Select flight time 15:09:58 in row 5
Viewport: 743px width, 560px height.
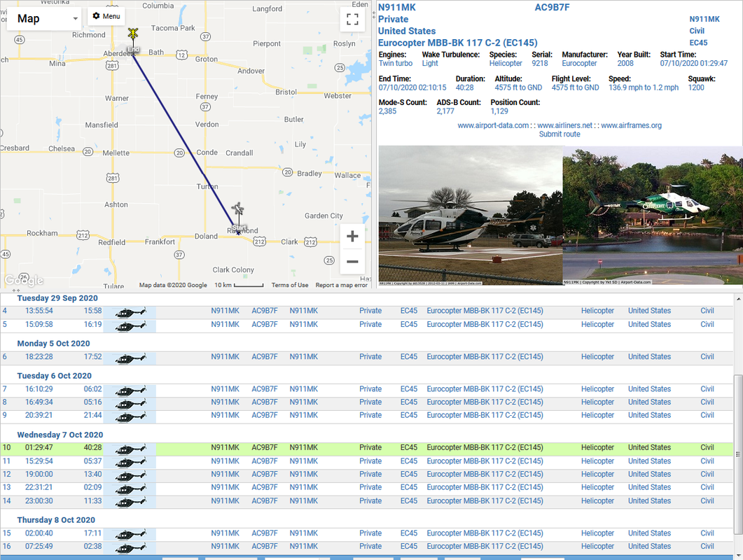(x=39, y=325)
